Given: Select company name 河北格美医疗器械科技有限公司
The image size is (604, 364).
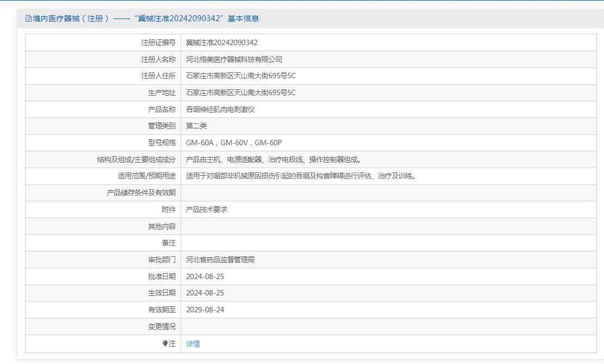Looking at the screenshot, I should pyautogui.click(x=234, y=59).
